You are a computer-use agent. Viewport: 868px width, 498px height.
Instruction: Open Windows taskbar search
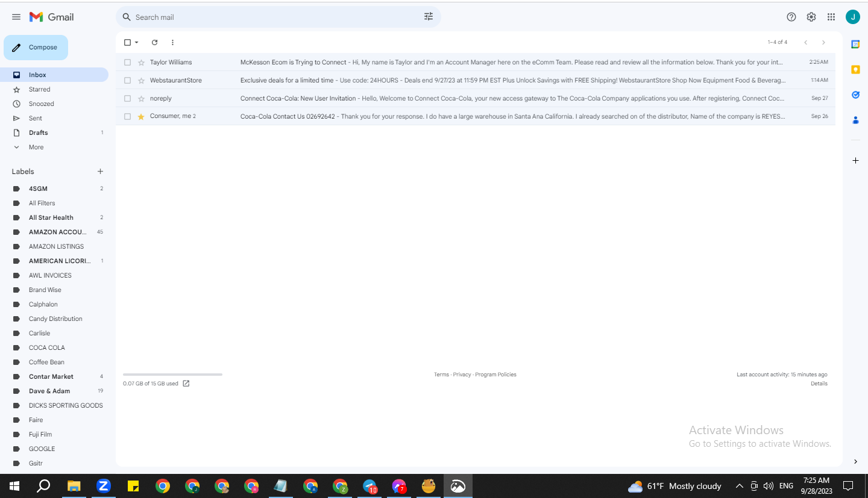(x=43, y=486)
